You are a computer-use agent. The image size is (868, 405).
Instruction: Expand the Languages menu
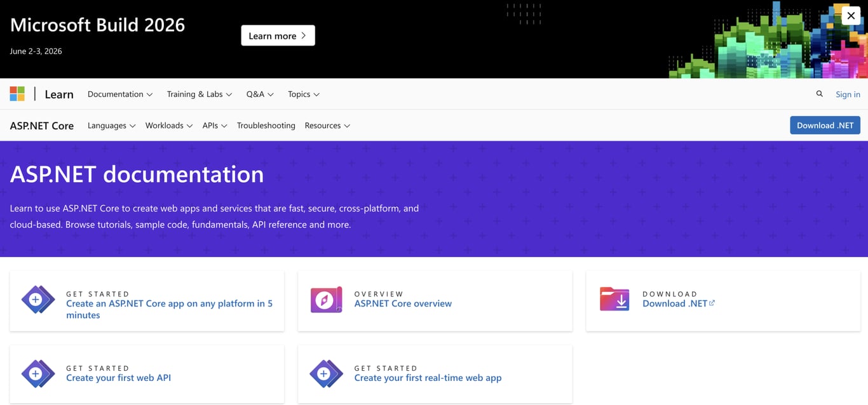click(112, 126)
